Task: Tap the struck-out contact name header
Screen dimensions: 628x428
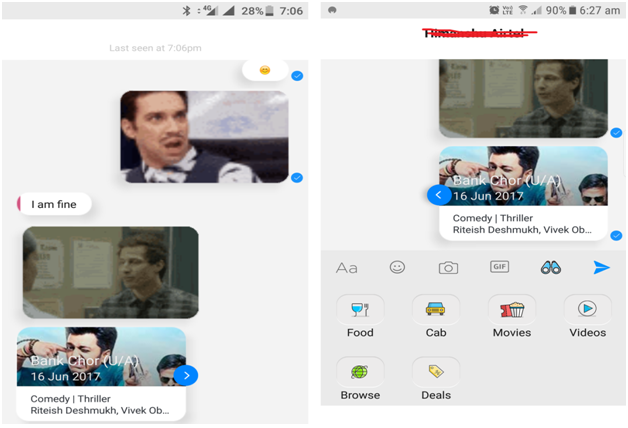Action: click(x=479, y=32)
